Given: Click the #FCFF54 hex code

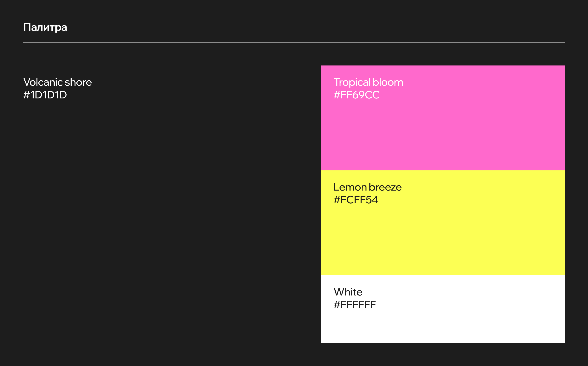Looking at the screenshot, I should [356, 200].
